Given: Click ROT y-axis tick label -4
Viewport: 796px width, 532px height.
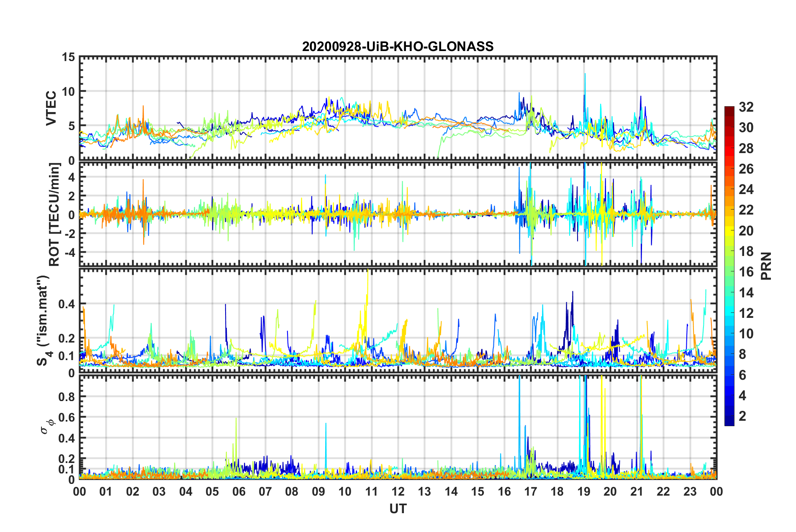Looking at the screenshot, I should [x=69, y=252].
